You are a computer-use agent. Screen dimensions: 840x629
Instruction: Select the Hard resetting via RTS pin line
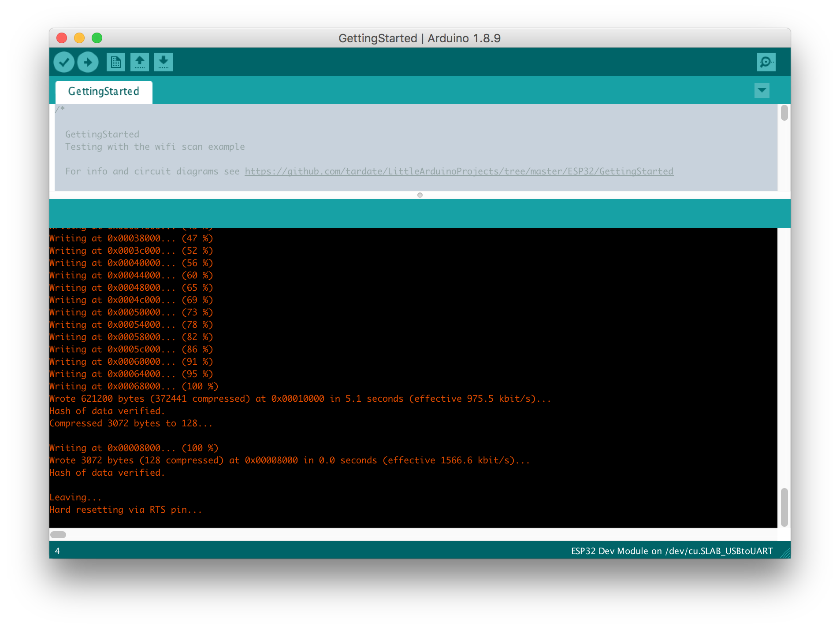pos(126,509)
